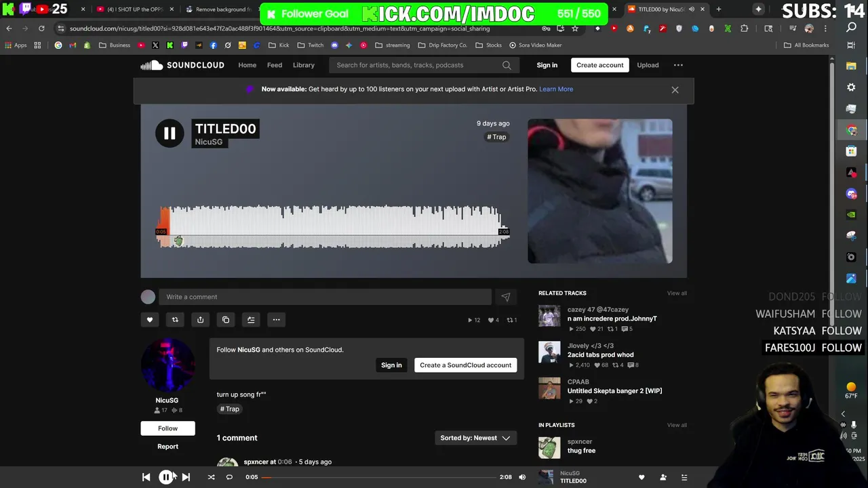This screenshot has height=488, width=868.
Task: Select the Trap tag in the track header
Action: click(x=496, y=137)
